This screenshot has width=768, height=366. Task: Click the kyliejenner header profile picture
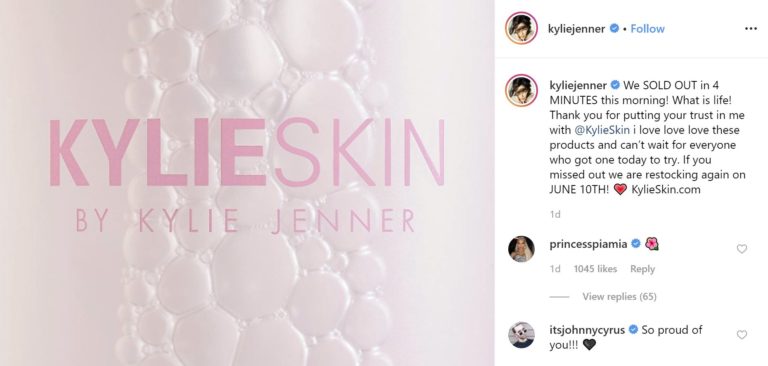[522, 28]
